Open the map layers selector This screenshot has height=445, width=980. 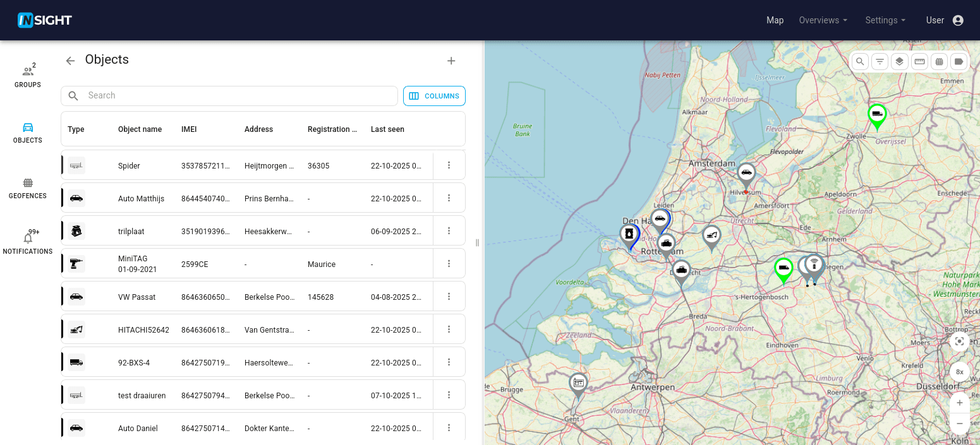pos(899,61)
